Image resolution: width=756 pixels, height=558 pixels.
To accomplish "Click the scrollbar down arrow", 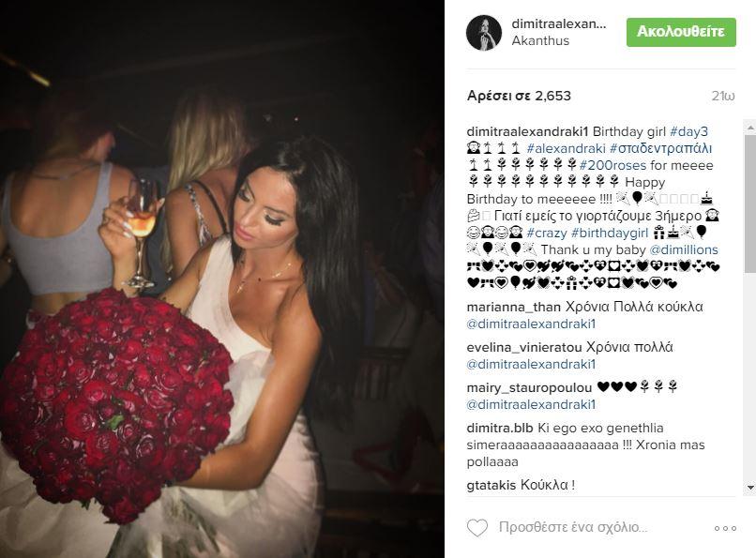I will (x=750, y=488).
